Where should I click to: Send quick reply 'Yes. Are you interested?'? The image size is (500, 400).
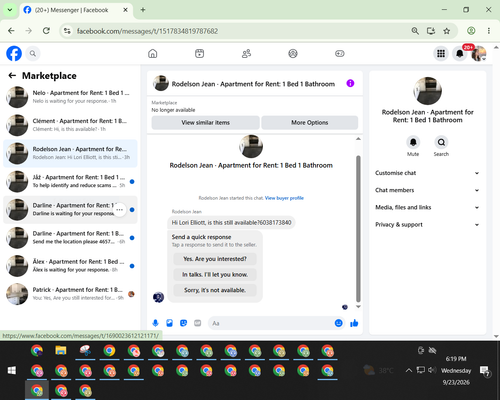(x=215, y=259)
